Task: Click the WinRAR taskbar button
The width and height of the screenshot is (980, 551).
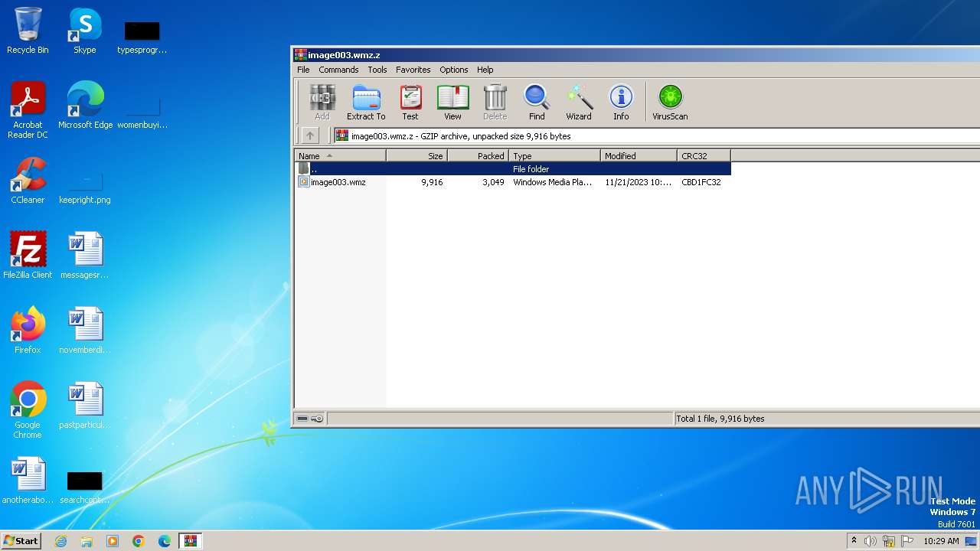Action: [x=191, y=541]
